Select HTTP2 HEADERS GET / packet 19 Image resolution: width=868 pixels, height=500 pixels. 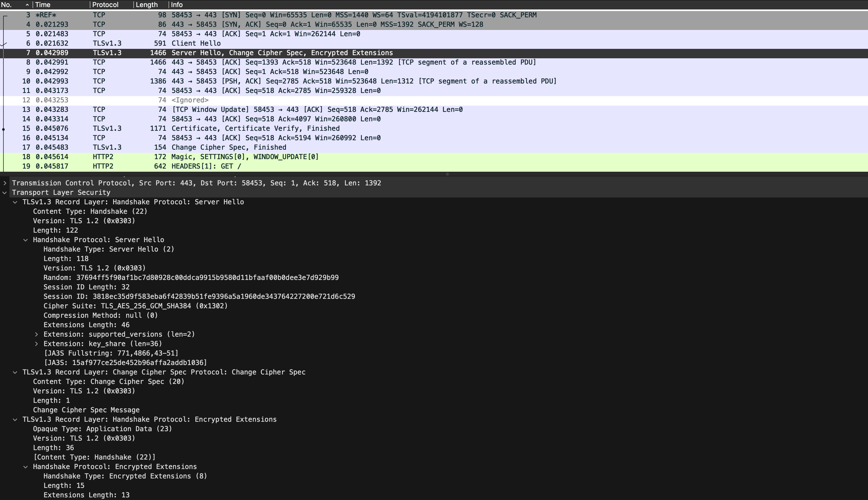click(434, 166)
